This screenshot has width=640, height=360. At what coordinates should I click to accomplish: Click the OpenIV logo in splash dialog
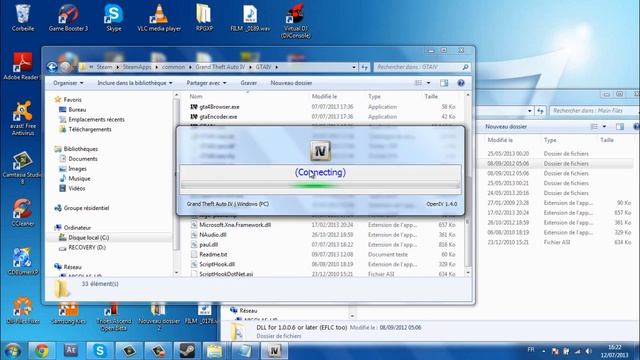pos(320,151)
